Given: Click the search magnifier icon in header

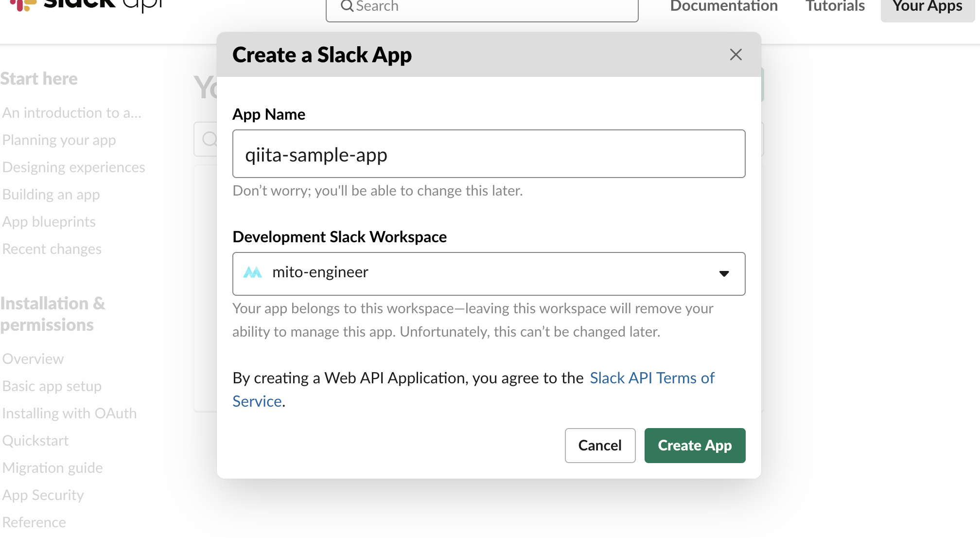Looking at the screenshot, I should [x=347, y=6].
